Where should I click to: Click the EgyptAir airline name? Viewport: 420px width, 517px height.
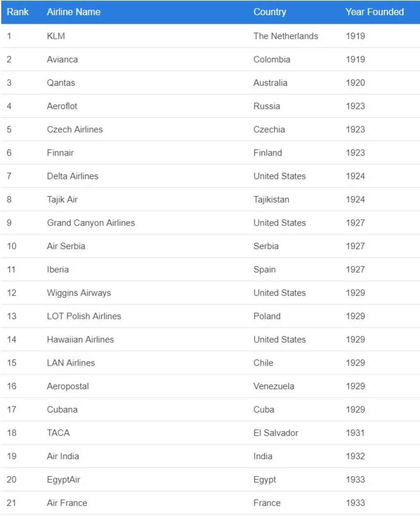[64, 480]
